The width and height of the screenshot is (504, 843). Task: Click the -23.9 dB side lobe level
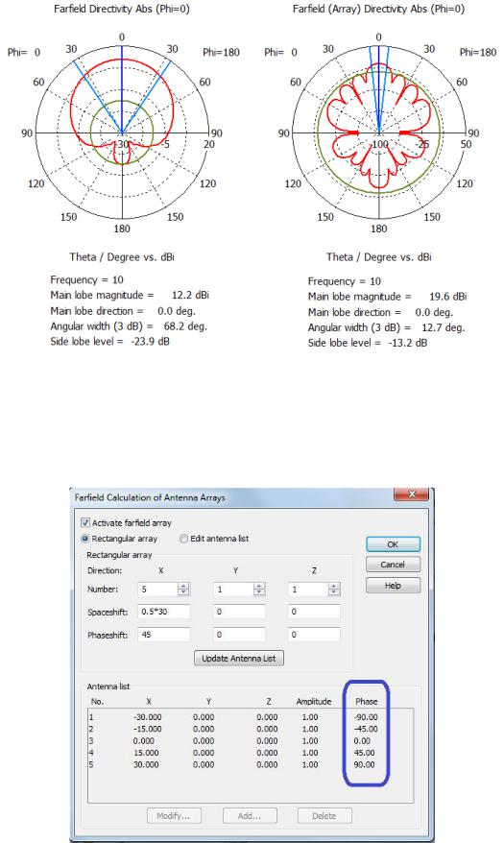(x=150, y=342)
